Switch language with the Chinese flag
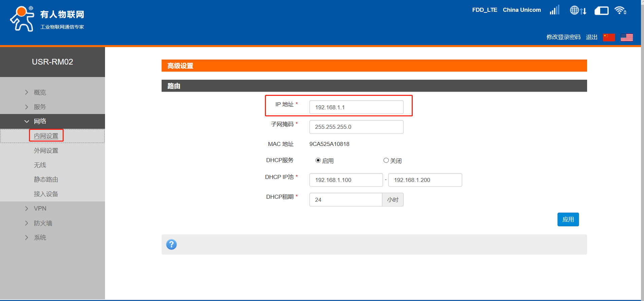Viewport: 644px width, 301px height. [609, 37]
